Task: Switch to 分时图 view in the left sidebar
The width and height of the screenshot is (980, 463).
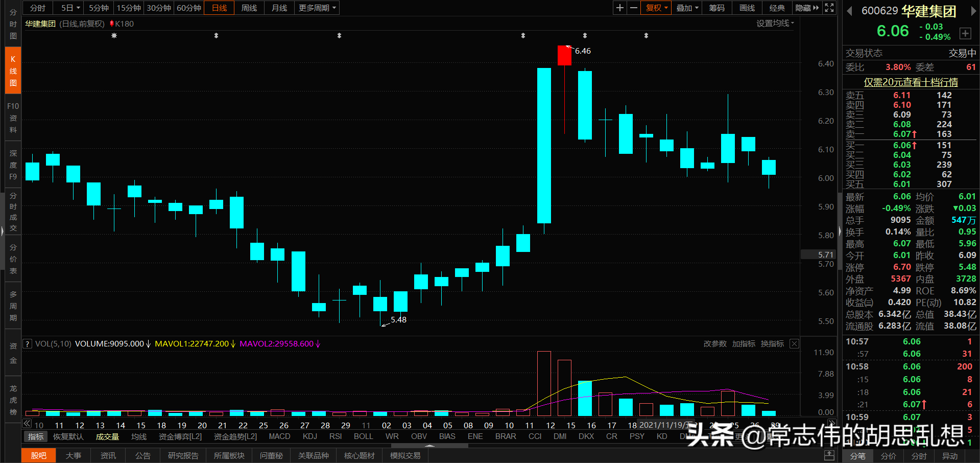Action: 13,23
